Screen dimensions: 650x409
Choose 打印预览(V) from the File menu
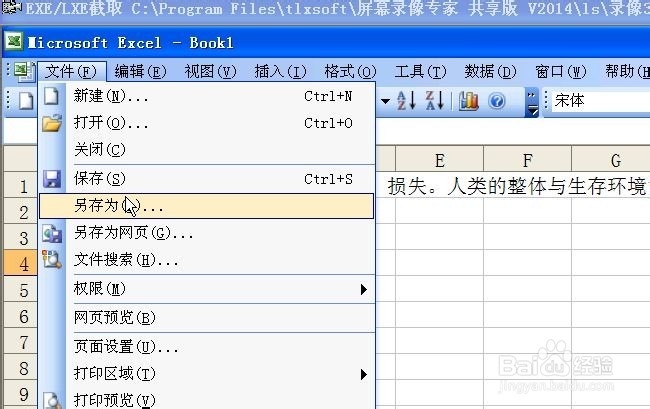click(x=207, y=399)
